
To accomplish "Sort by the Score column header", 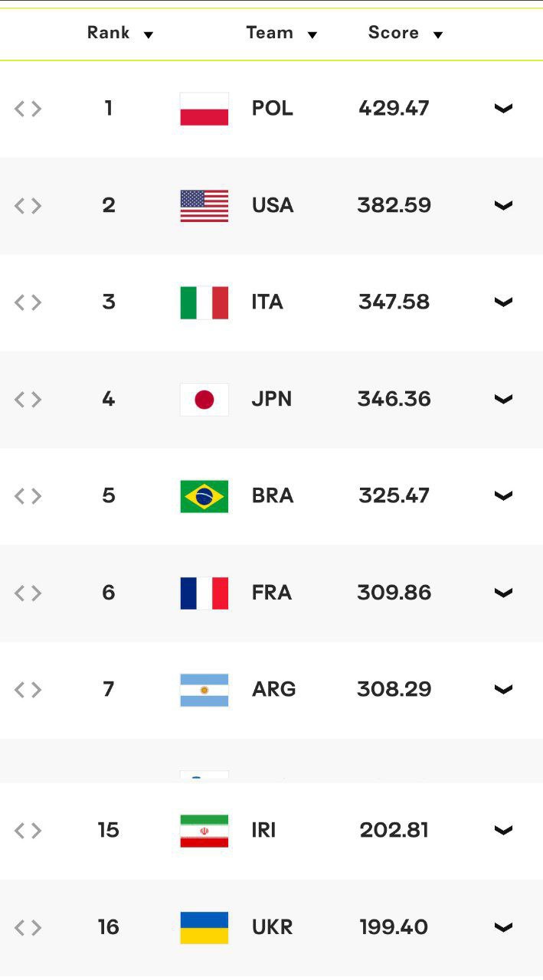I will pos(405,33).
